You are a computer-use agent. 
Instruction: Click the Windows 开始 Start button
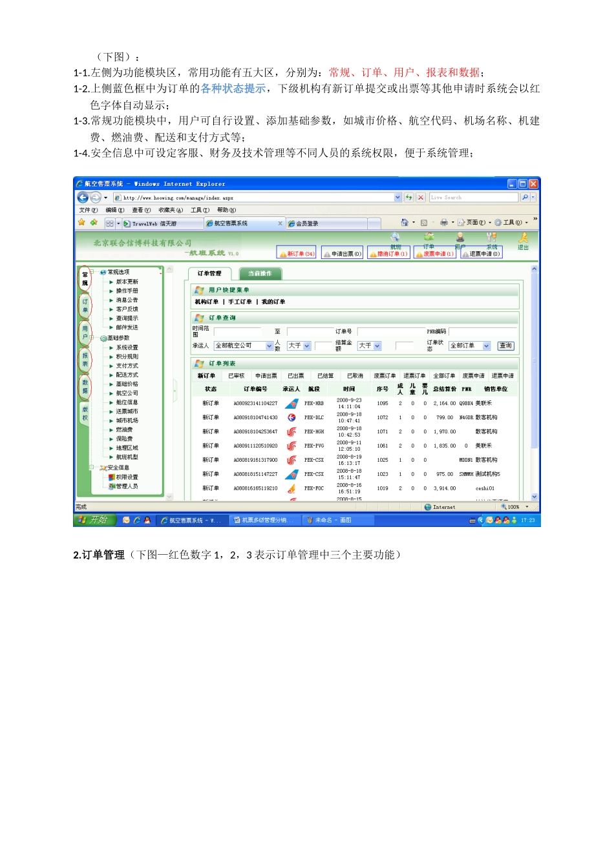96,520
